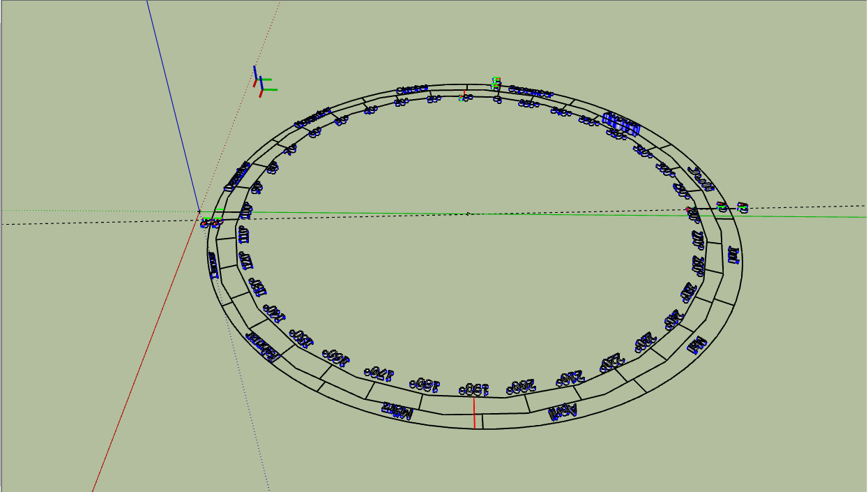Select the 190° degree label
Viewport: 868px width, 492px height.
474,389
